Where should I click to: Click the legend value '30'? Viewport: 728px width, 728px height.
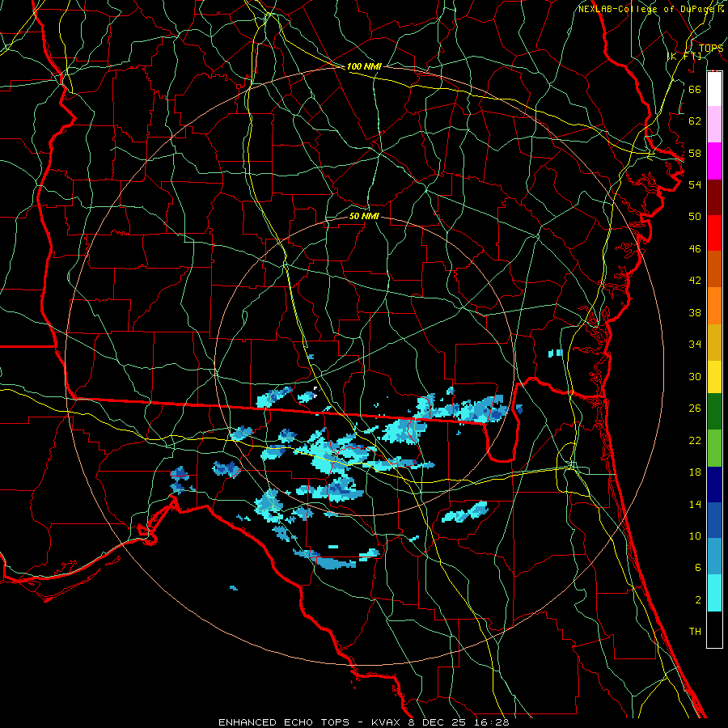pos(695,376)
